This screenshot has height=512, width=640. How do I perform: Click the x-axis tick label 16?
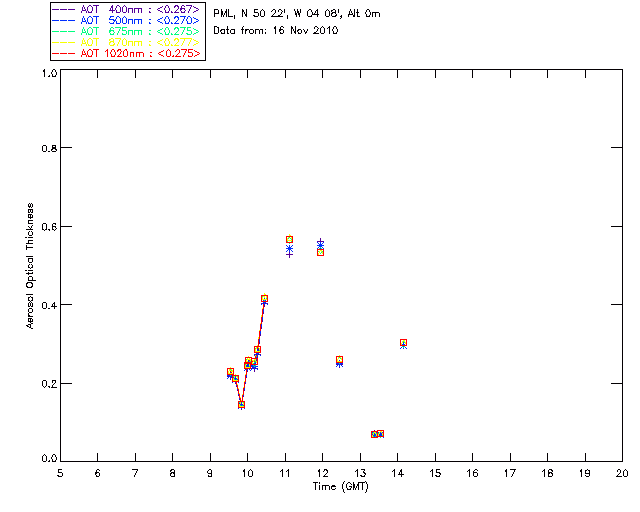click(472, 474)
